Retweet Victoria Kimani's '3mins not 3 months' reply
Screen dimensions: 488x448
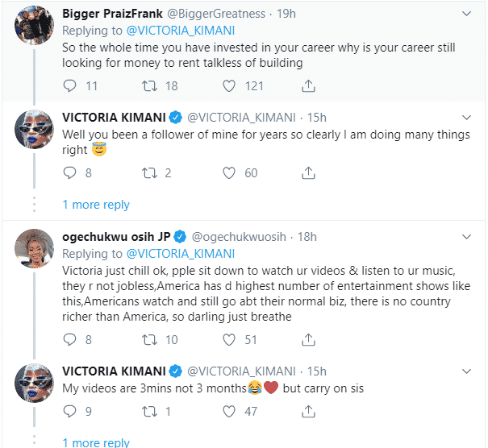pos(149,411)
